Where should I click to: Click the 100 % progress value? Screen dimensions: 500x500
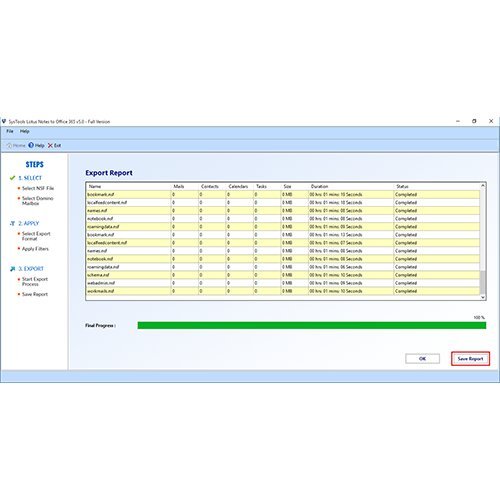click(479, 317)
